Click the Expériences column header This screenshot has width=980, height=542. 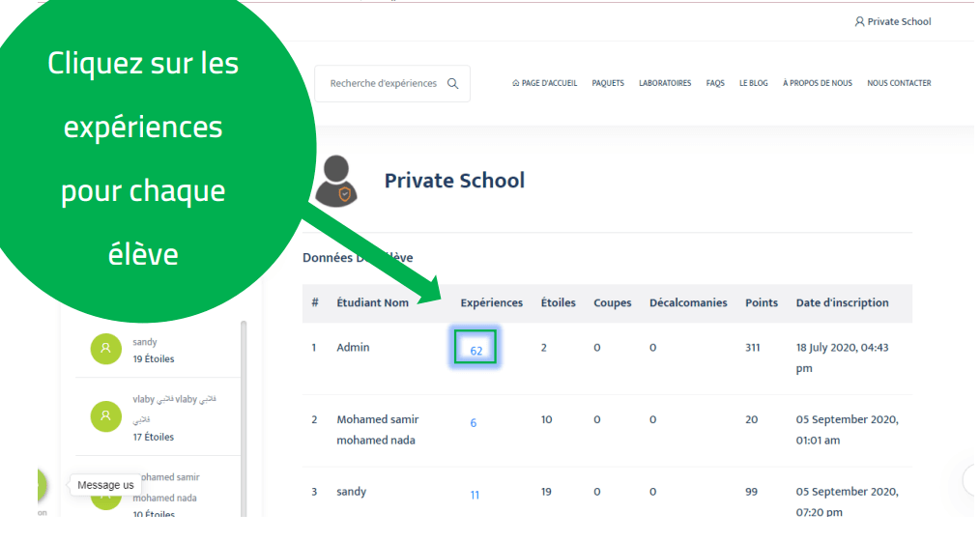(x=491, y=303)
